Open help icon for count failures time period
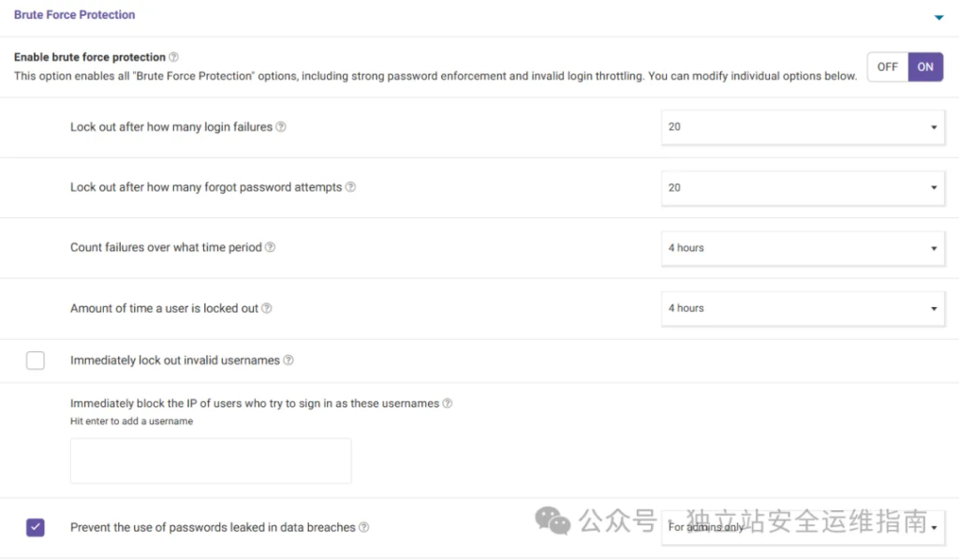 click(x=270, y=247)
